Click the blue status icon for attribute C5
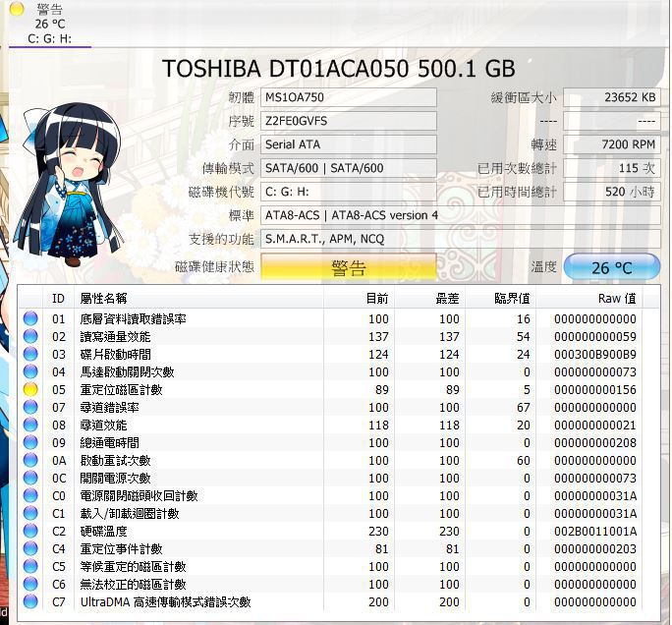672x625 pixels. click(x=30, y=566)
